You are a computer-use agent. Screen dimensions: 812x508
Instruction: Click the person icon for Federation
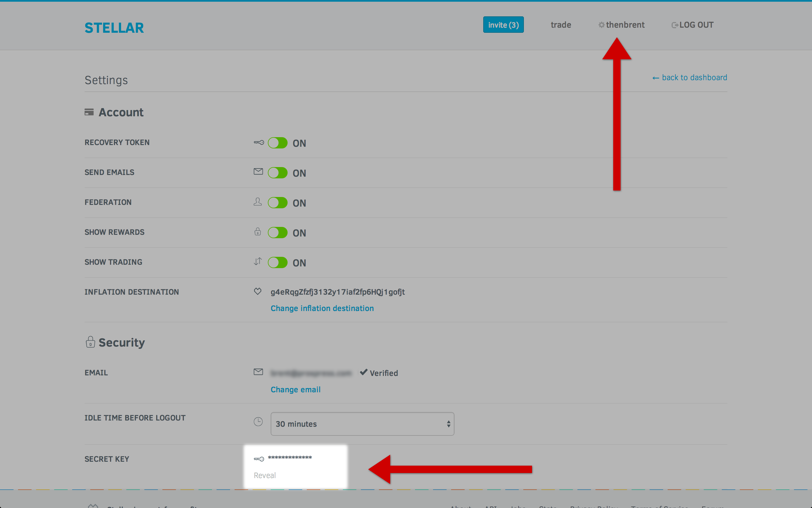(x=257, y=202)
